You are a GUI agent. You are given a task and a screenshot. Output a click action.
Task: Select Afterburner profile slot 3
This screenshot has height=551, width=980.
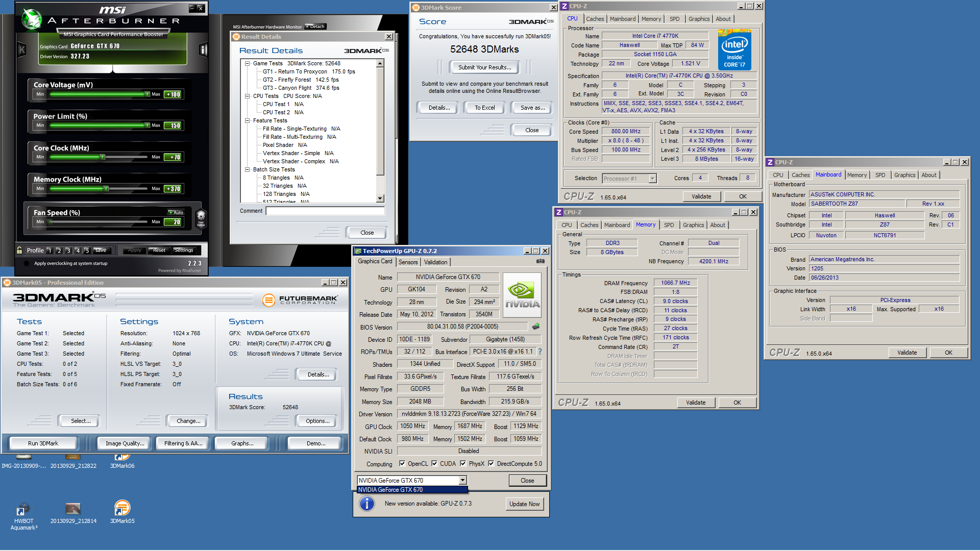68,251
